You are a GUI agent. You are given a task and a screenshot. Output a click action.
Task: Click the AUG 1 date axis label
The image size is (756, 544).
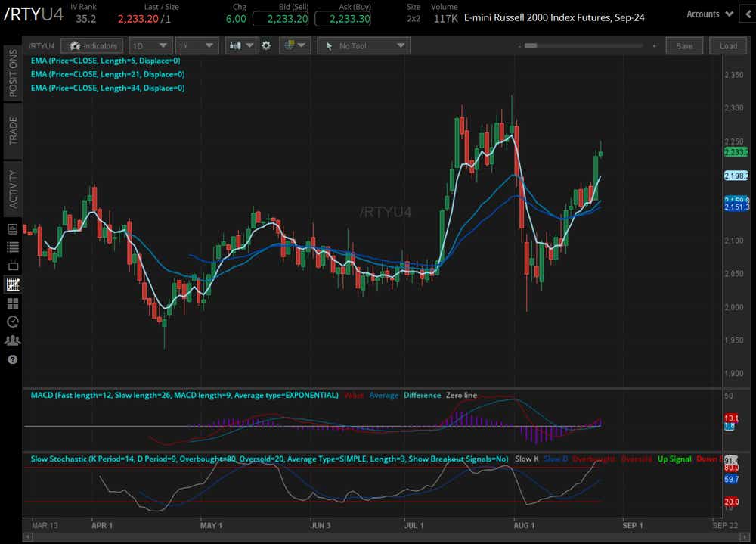[x=524, y=526]
